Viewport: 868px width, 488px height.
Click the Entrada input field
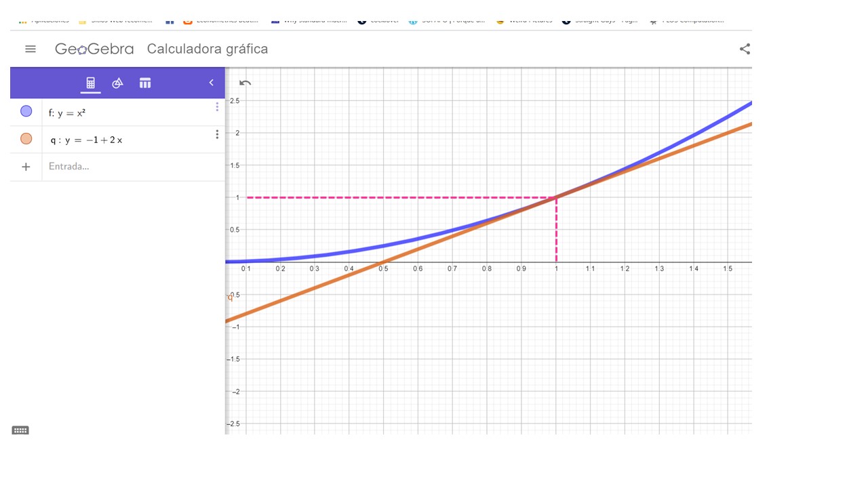coord(129,167)
